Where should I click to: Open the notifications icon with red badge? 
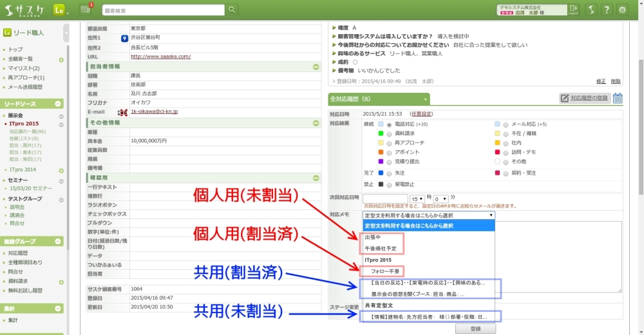click(x=85, y=10)
